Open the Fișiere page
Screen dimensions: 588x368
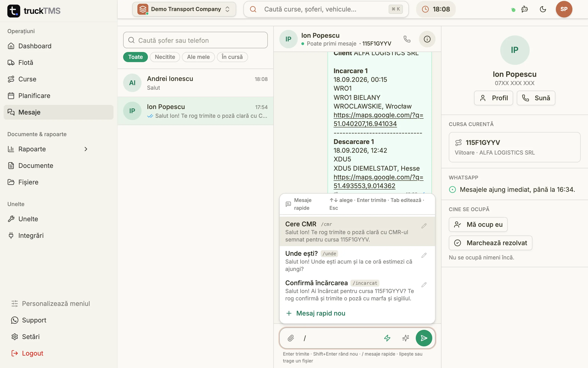[x=59, y=182]
